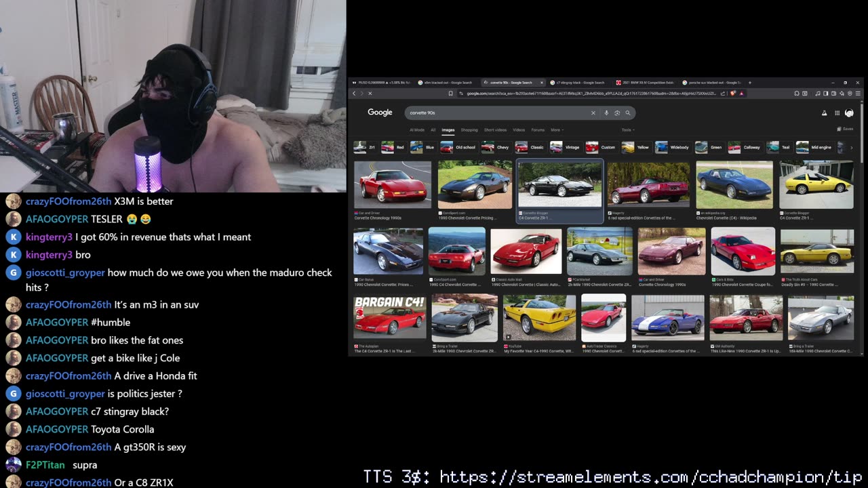The image size is (868, 488).
Task: Filter images by Callaway chip
Action: [745, 147]
